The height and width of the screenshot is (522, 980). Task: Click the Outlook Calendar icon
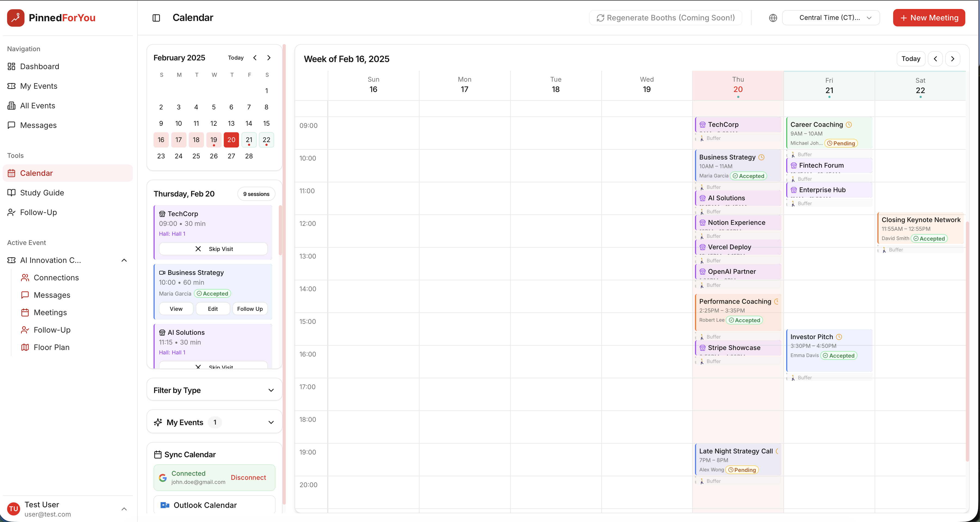[165, 505]
